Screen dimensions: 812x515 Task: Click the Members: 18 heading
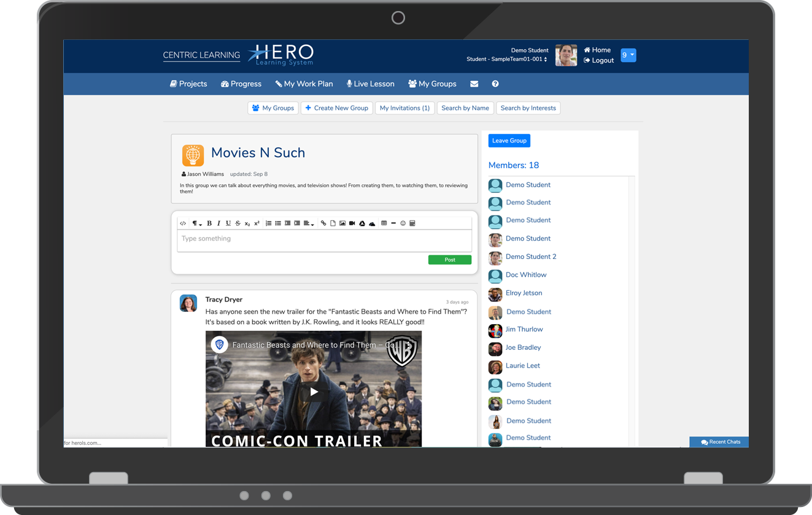pyautogui.click(x=514, y=165)
